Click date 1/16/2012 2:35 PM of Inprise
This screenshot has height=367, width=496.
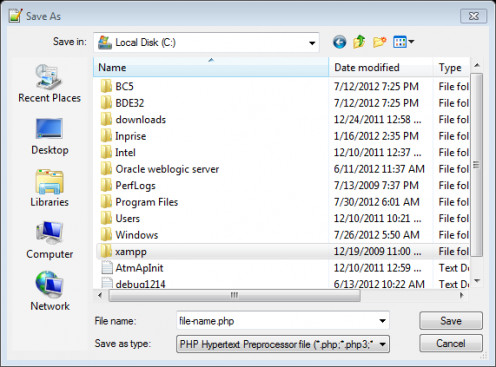(376, 136)
